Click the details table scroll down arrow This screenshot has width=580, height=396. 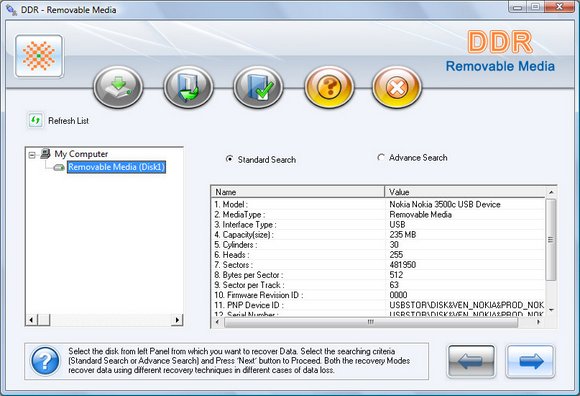[551, 310]
